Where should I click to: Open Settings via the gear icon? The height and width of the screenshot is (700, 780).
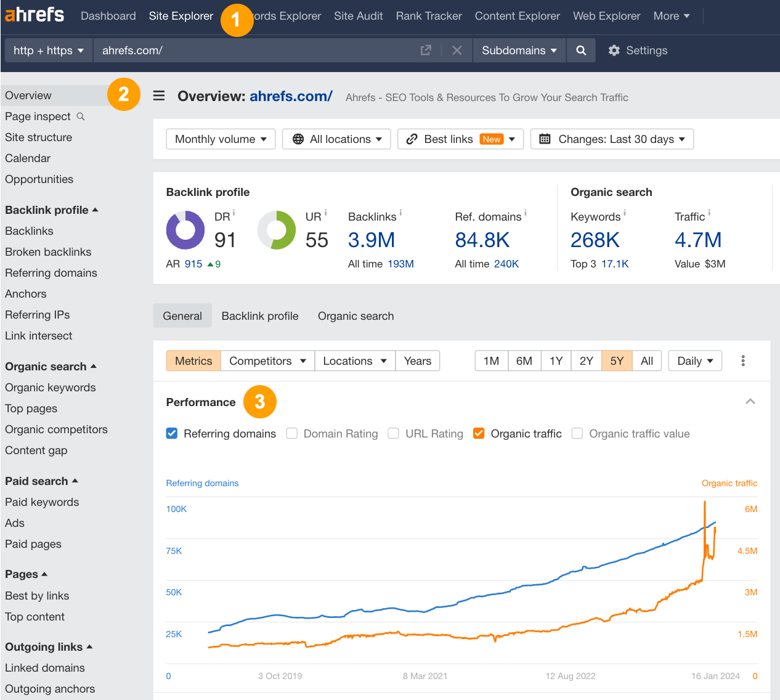pos(614,51)
